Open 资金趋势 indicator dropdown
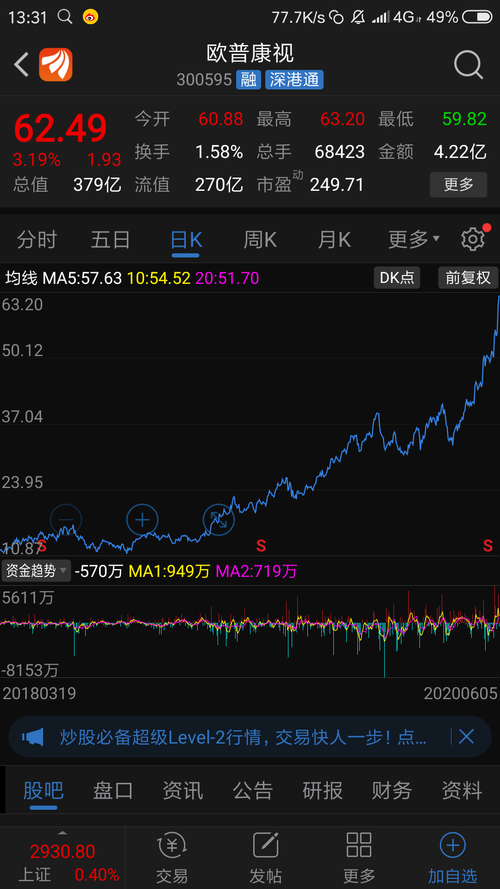500x889 pixels. (x=36, y=570)
